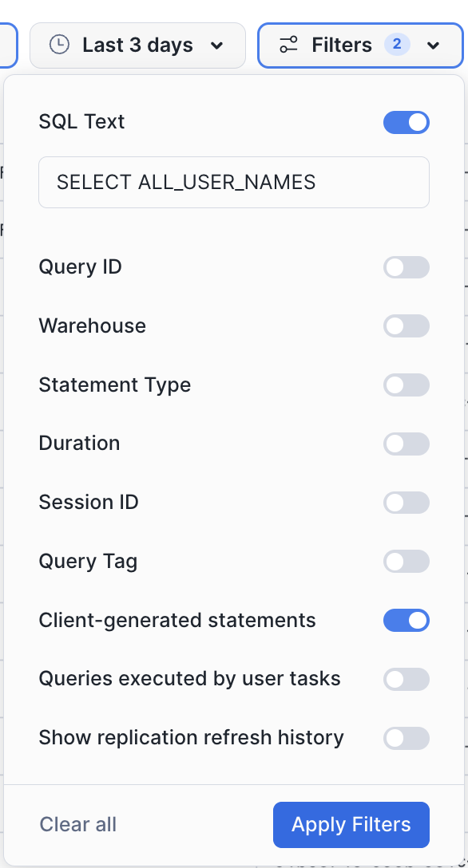Turn on the Warehouse filter

point(406,325)
